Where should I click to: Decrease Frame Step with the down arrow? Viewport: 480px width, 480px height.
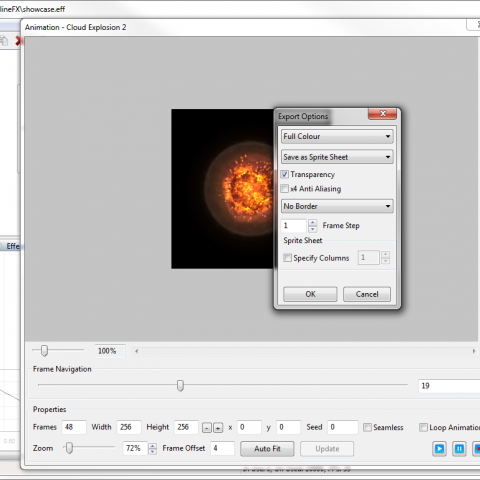tap(313, 229)
